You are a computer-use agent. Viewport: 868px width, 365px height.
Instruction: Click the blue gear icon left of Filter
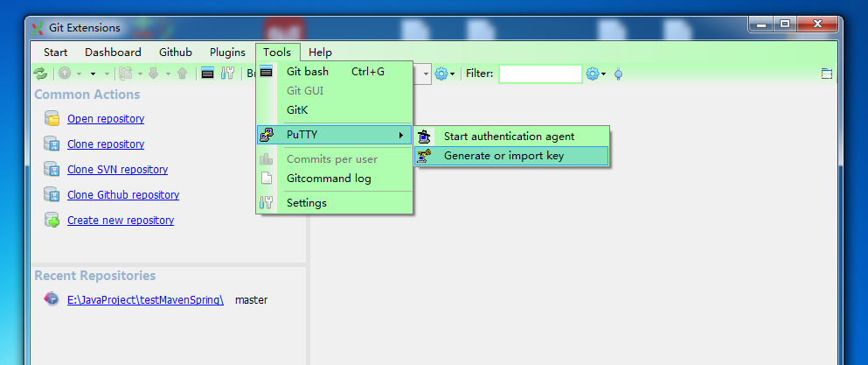(x=441, y=74)
